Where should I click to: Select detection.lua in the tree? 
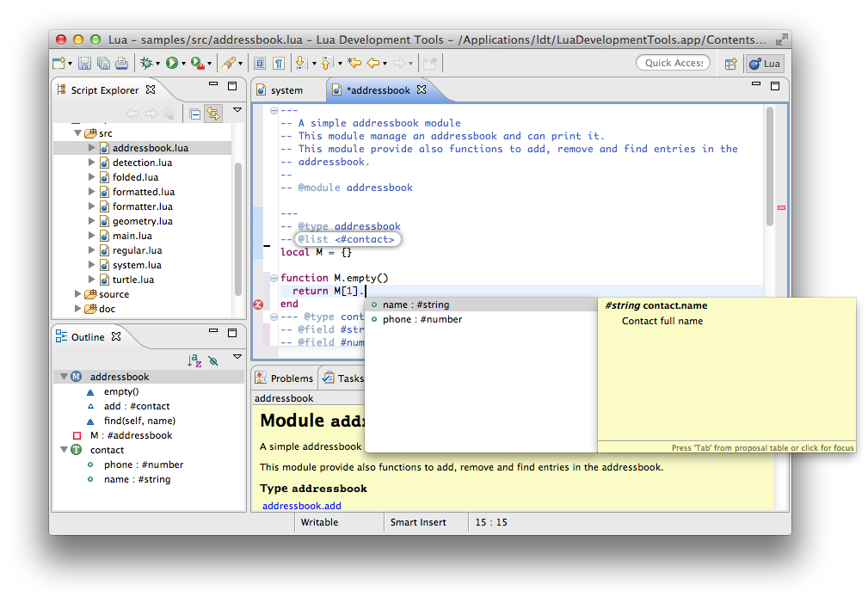pyautogui.click(x=142, y=163)
